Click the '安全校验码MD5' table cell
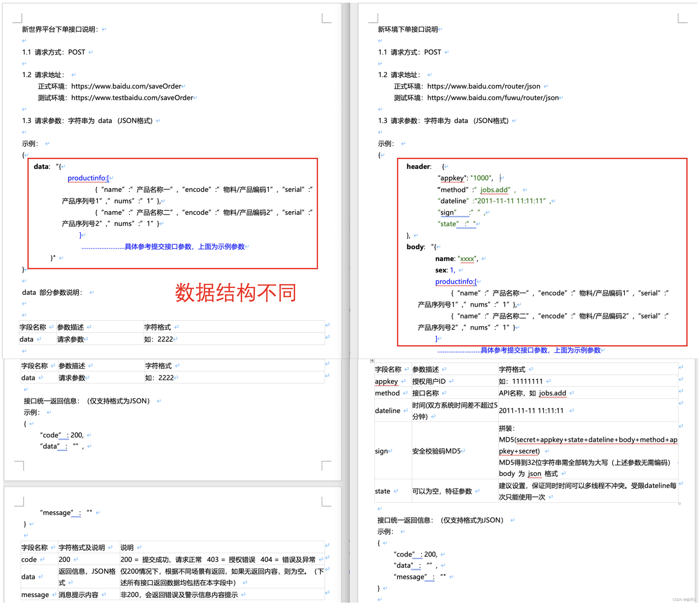Viewport: 700px width, 604px height. point(455,451)
